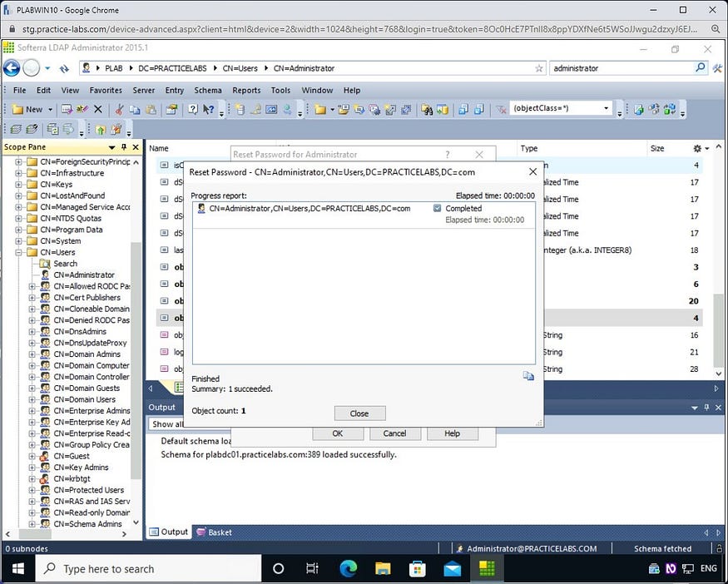Click the clear filter funnel icon
This screenshot has height=584, width=728.
(x=501, y=109)
